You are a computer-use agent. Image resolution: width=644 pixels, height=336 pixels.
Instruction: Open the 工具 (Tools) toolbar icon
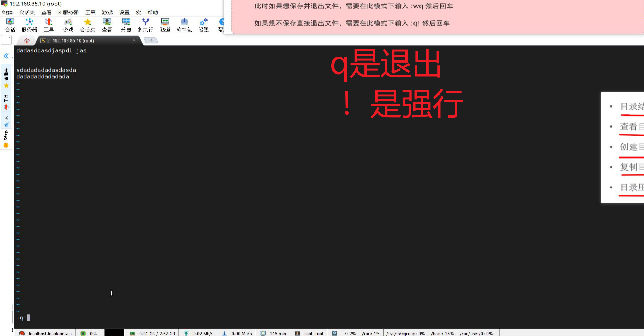pyautogui.click(x=49, y=25)
